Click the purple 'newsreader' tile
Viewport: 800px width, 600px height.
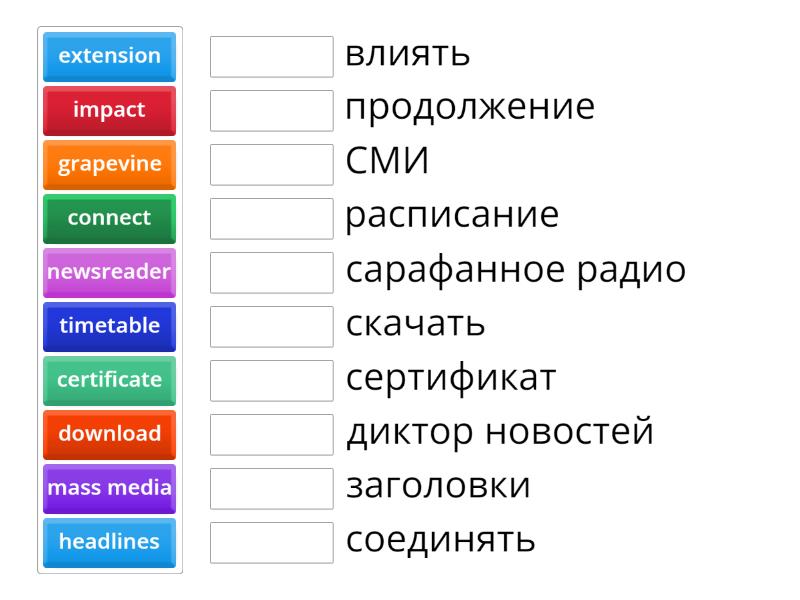coord(109,272)
